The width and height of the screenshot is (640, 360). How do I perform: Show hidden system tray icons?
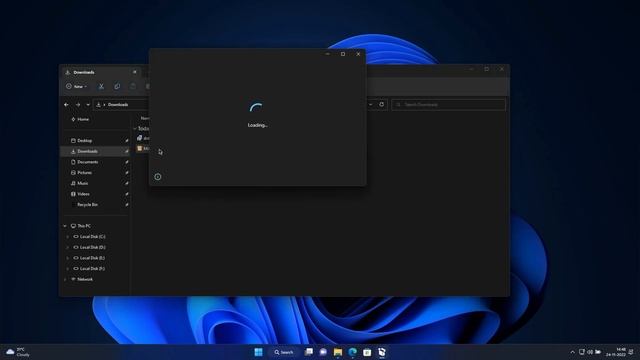pyautogui.click(x=572, y=352)
